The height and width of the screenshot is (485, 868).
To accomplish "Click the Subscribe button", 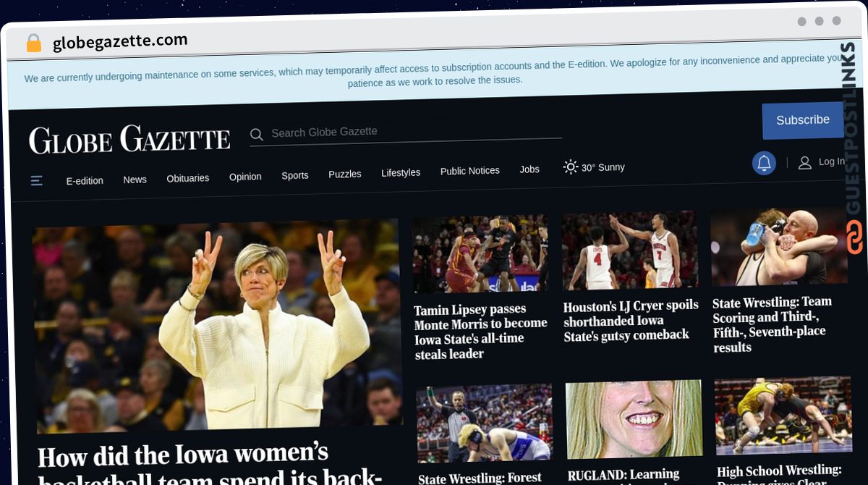I will (803, 120).
